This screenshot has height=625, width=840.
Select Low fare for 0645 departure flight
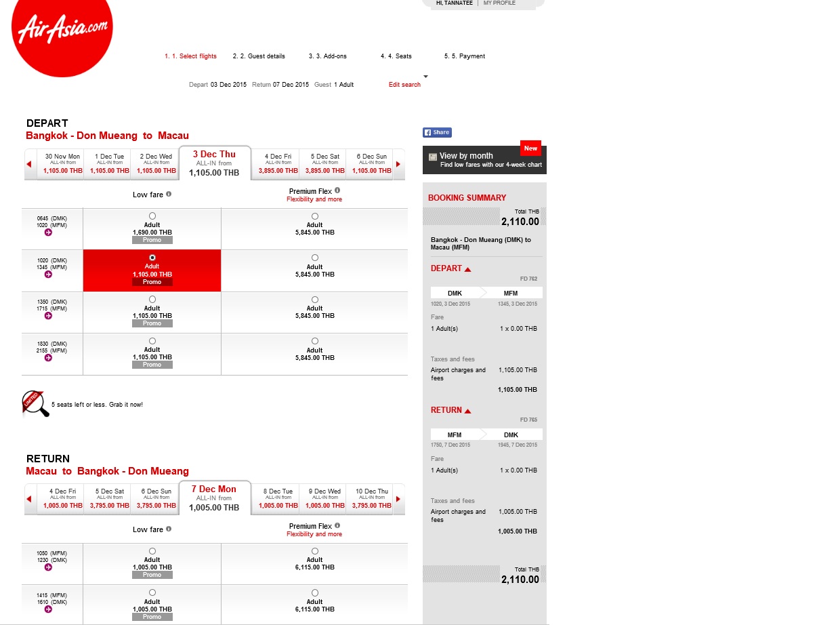(x=152, y=216)
